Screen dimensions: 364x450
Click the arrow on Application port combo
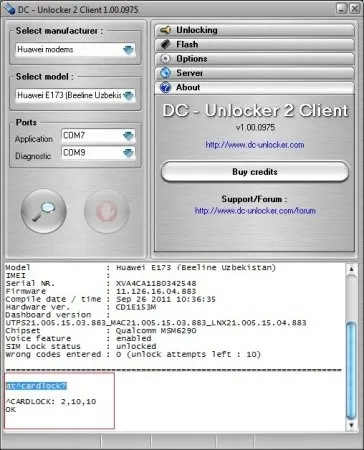[128, 136]
